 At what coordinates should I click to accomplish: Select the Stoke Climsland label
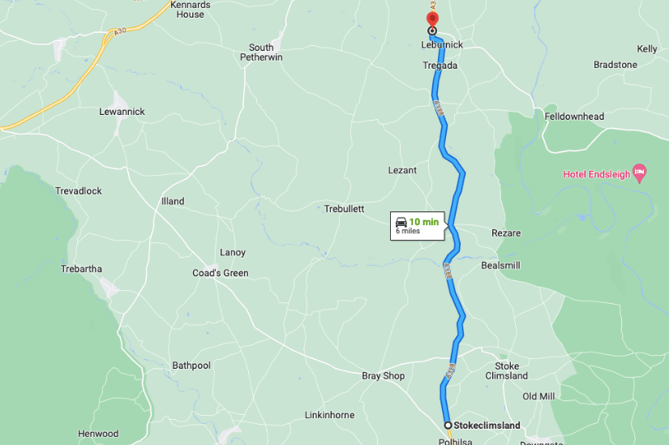[x=506, y=371]
